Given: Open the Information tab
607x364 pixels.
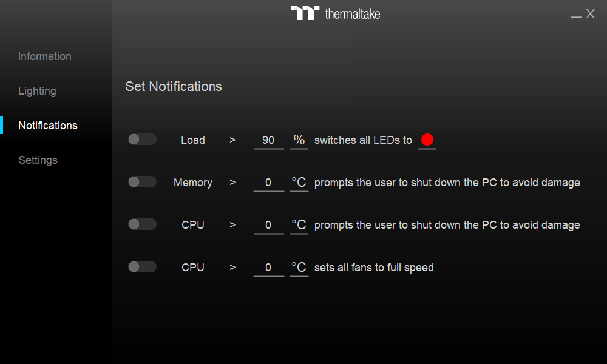Looking at the screenshot, I should [45, 56].
